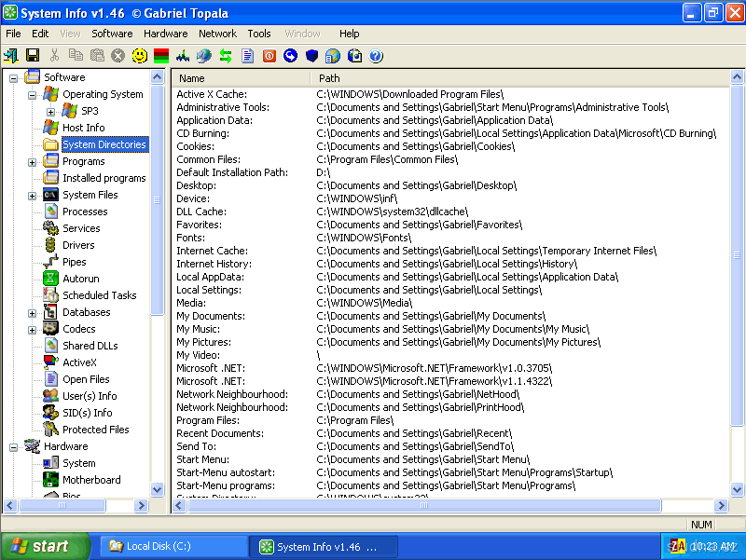Click down arrow of directory list scrollbar
The height and width of the screenshot is (560, 746).
pyautogui.click(x=737, y=489)
